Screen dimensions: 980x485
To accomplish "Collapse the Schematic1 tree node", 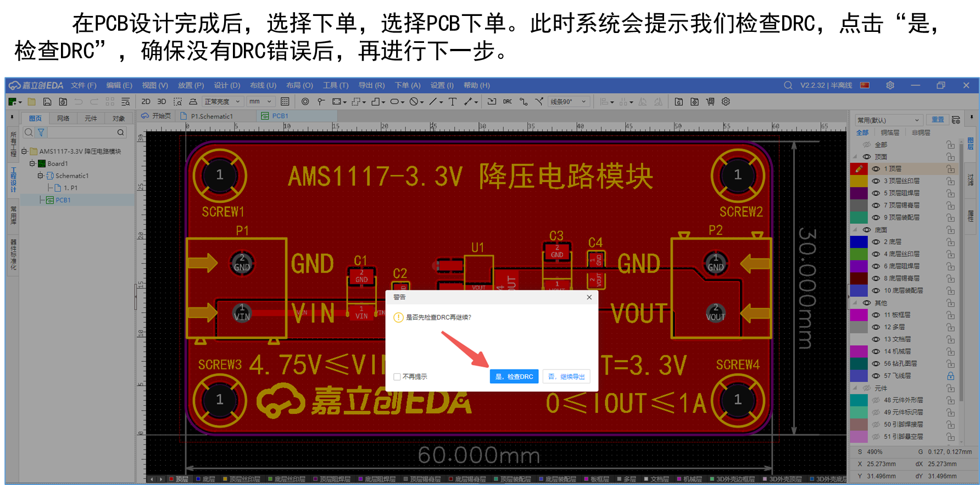I will tap(40, 175).
